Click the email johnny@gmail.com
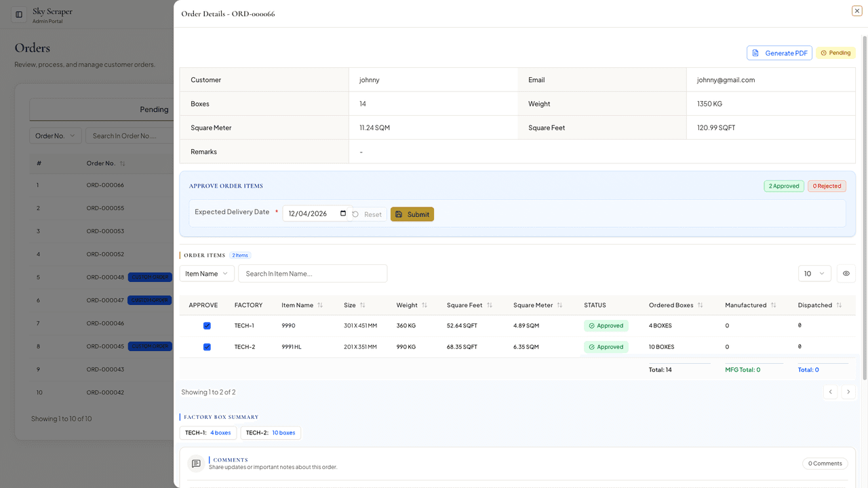Image resolution: width=868 pixels, height=488 pixels. pos(726,79)
